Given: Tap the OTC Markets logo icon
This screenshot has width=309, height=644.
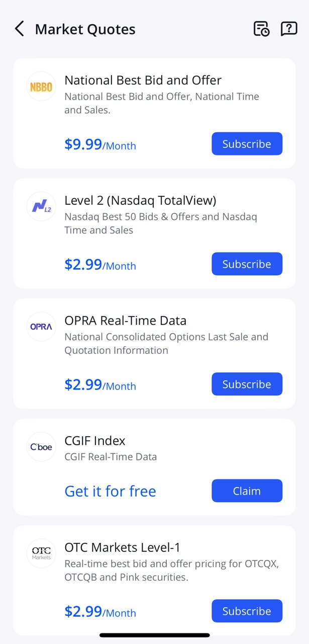Looking at the screenshot, I should click(41, 553).
